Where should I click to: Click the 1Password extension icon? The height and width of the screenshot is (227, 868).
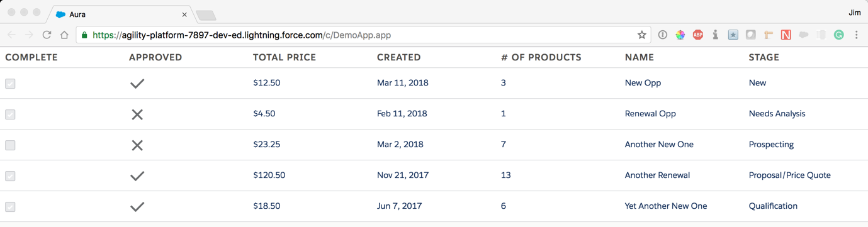[662, 35]
